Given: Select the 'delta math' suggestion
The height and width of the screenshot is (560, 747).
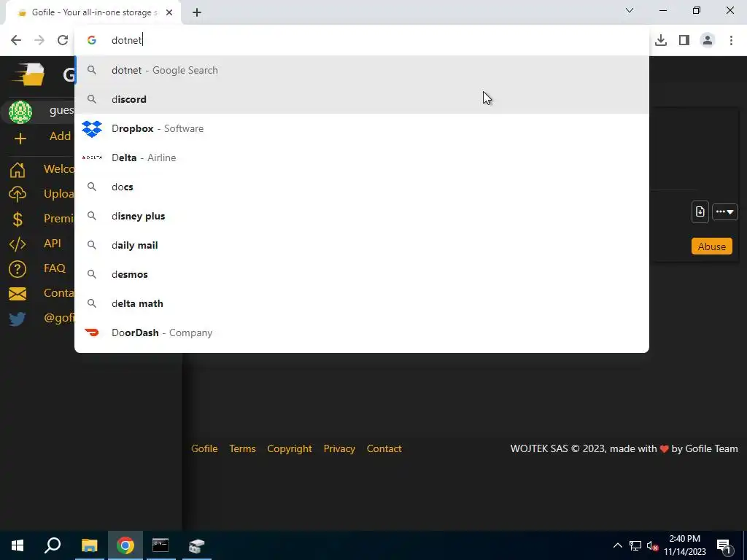Looking at the screenshot, I should (x=362, y=303).
